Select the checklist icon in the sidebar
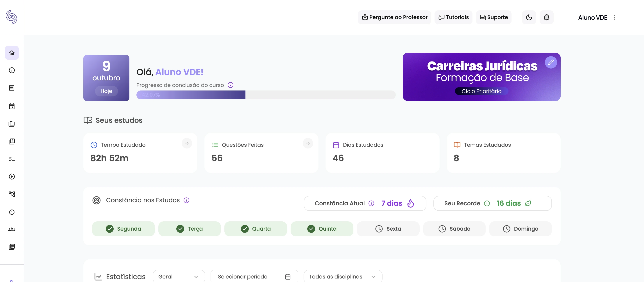The width and height of the screenshot is (644, 282). (x=12, y=159)
